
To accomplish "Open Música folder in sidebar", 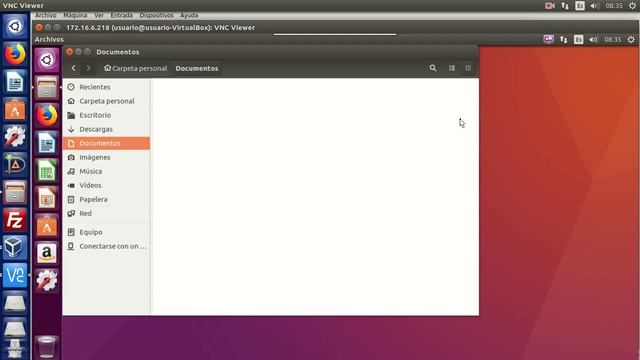I will (x=106, y=171).
